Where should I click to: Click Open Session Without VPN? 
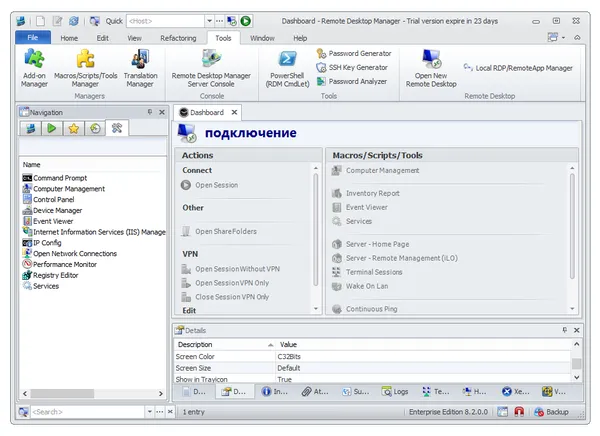click(231, 269)
